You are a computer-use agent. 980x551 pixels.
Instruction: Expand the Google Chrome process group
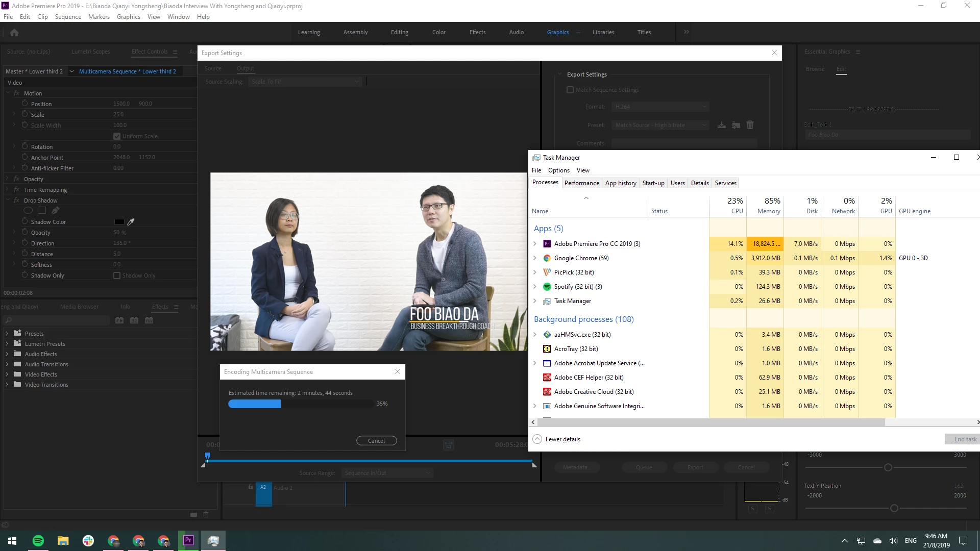[535, 258]
